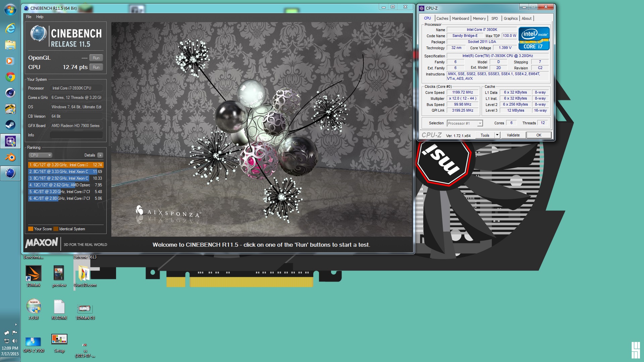The width and height of the screenshot is (644, 362).
Task: Click the orange Your Score legend swatch
Action: tap(31, 229)
